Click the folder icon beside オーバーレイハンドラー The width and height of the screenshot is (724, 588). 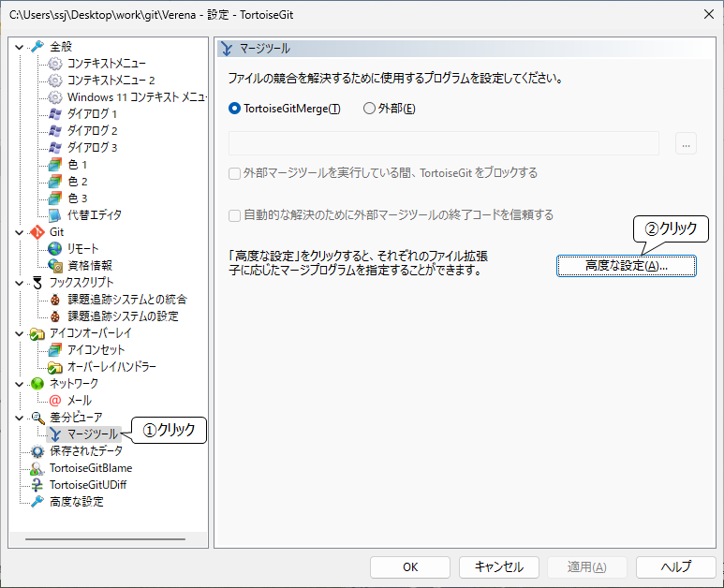point(55,367)
